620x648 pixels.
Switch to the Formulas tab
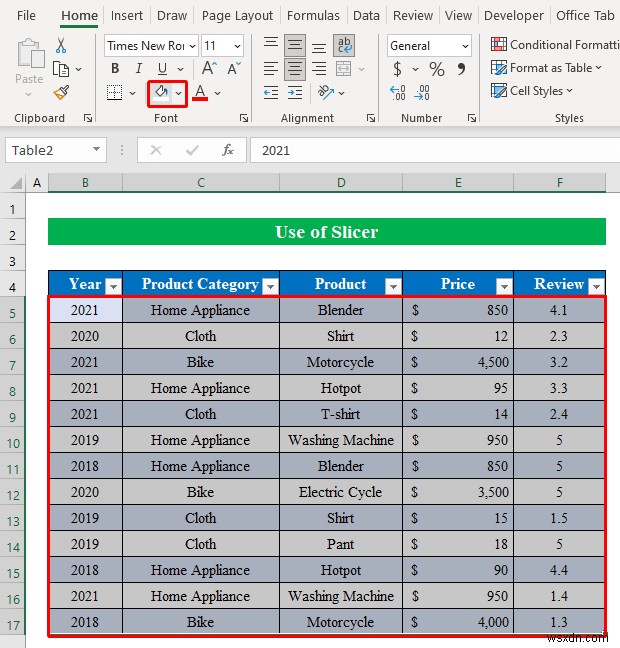pyautogui.click(x=313, y=16)
